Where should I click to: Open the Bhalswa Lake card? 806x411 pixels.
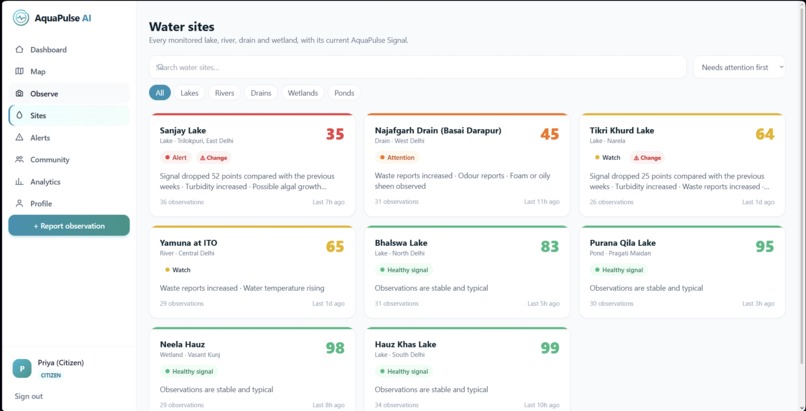467,272
